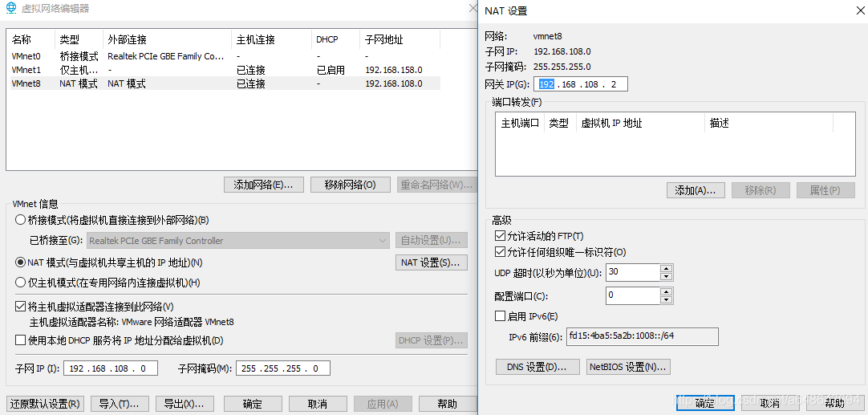
Task: Click 添加(A) port forwarding button
Action: (696, 190)
